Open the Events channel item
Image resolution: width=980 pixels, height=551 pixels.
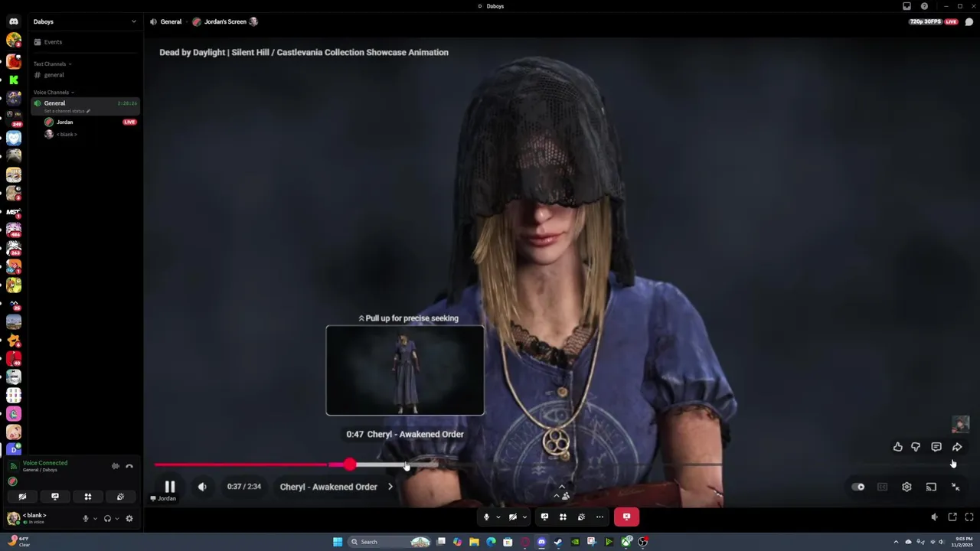(86, 42)
